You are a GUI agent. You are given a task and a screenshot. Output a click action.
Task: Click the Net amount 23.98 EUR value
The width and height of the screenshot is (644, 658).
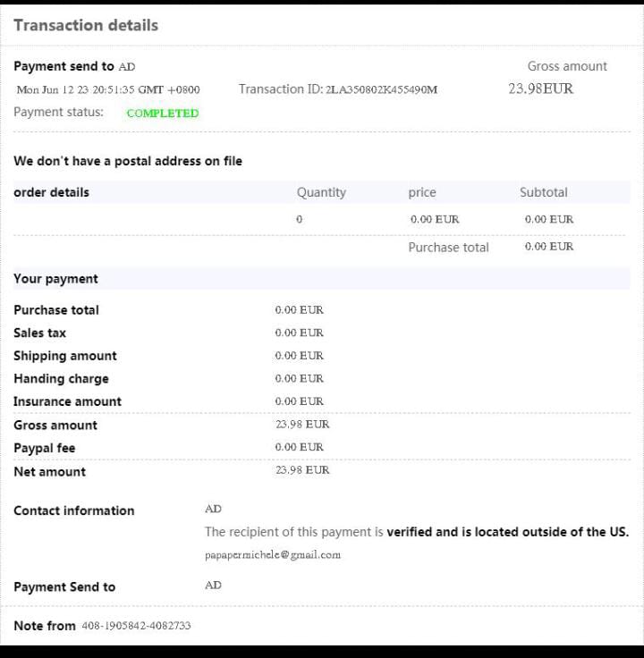pos(301,470)
